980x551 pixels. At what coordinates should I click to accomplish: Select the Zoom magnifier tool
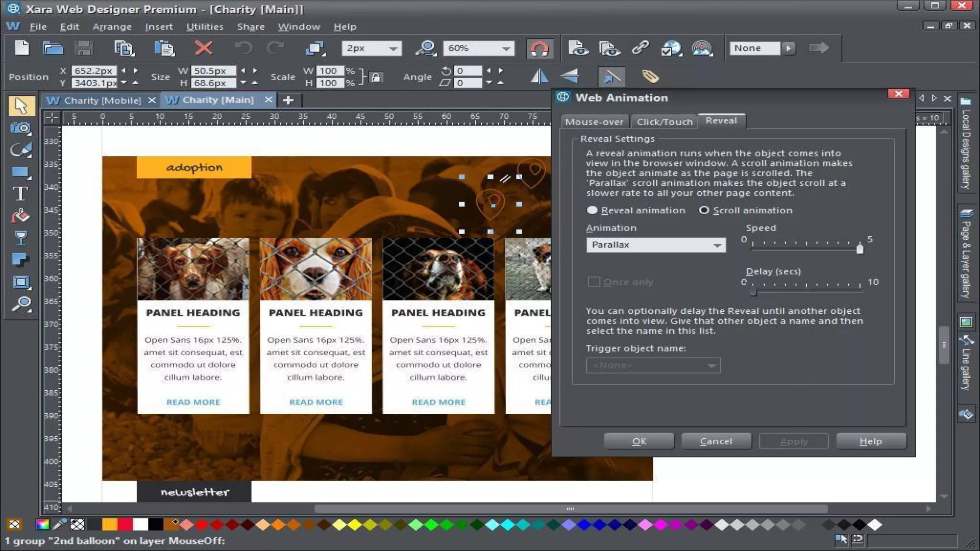(20, 305)
